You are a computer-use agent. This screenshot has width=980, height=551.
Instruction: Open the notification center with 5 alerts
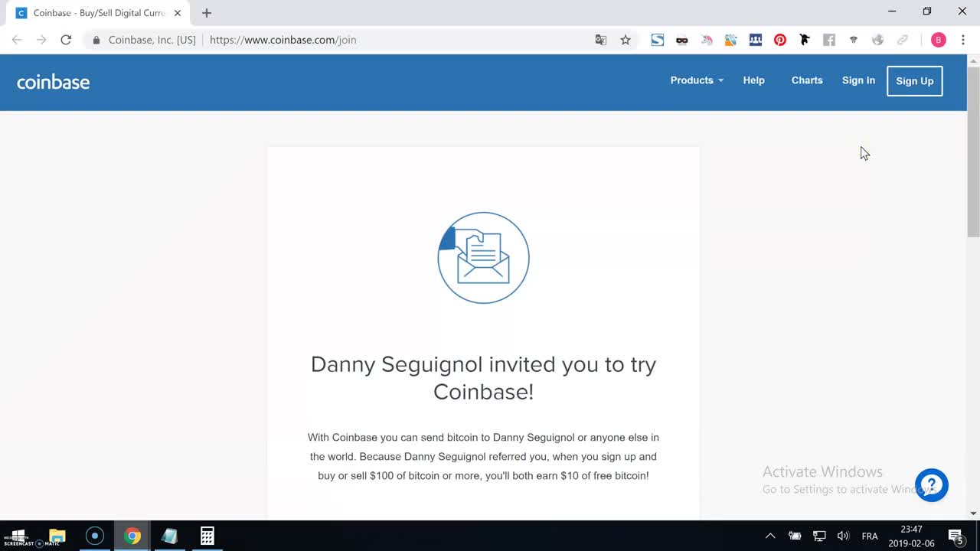(x=955, y=536)
